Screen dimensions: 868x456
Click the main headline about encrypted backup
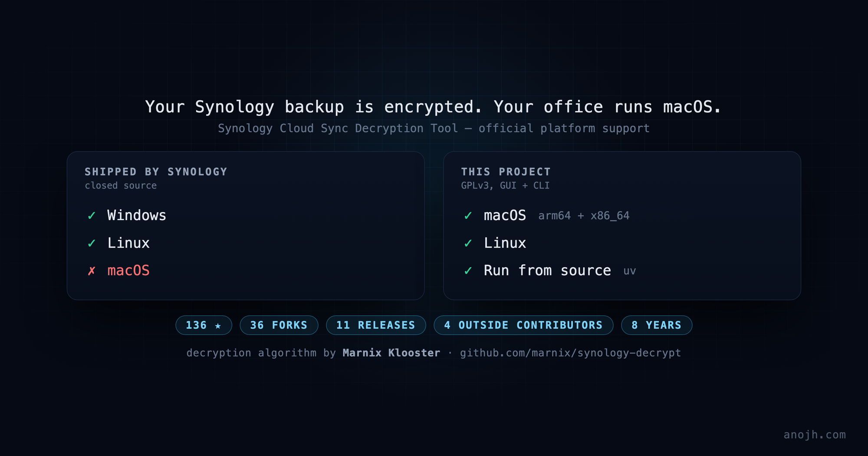tap(434, 107)
